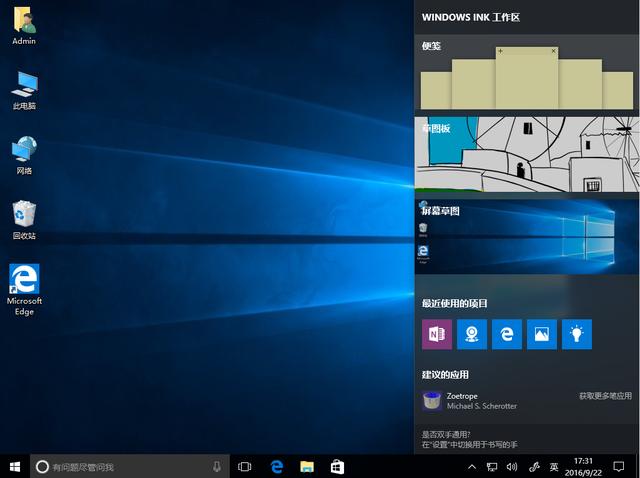Viewport: 640px width, 478px height.
Task: Open the lightbulb Tips tile
Action: (x=577, y=334)
